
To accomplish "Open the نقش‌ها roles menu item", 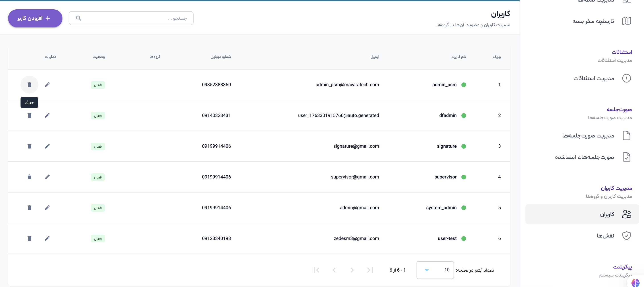I will point(605,236).
